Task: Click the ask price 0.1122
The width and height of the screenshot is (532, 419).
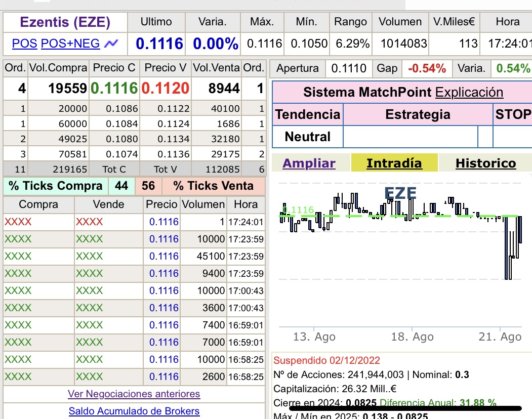Action: point(174,109)
